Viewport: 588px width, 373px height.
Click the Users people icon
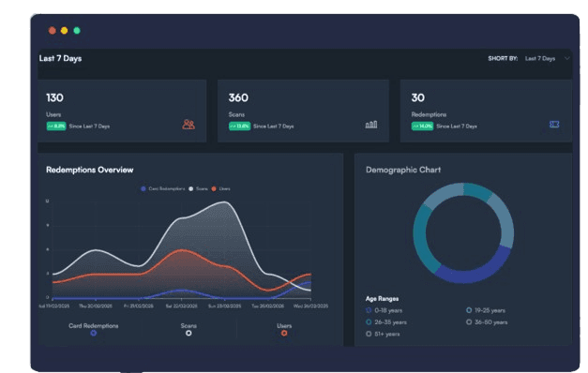(x=188, y=125)
